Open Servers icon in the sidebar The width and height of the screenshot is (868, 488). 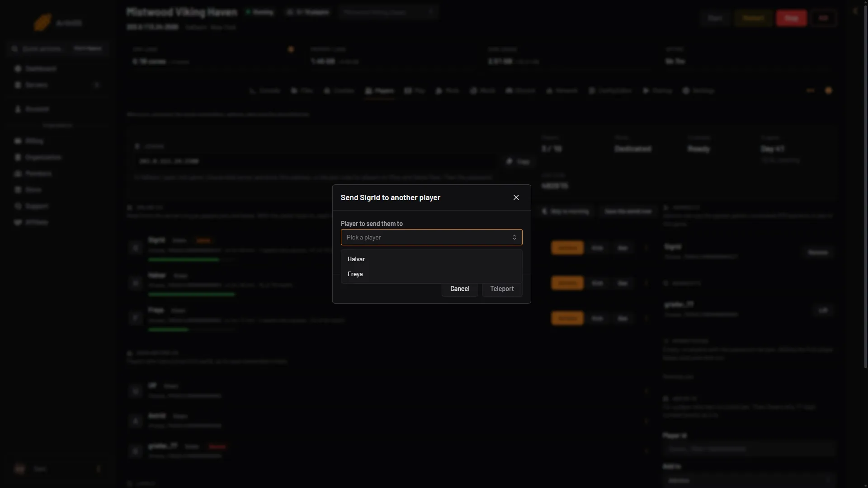pos(18,85)
